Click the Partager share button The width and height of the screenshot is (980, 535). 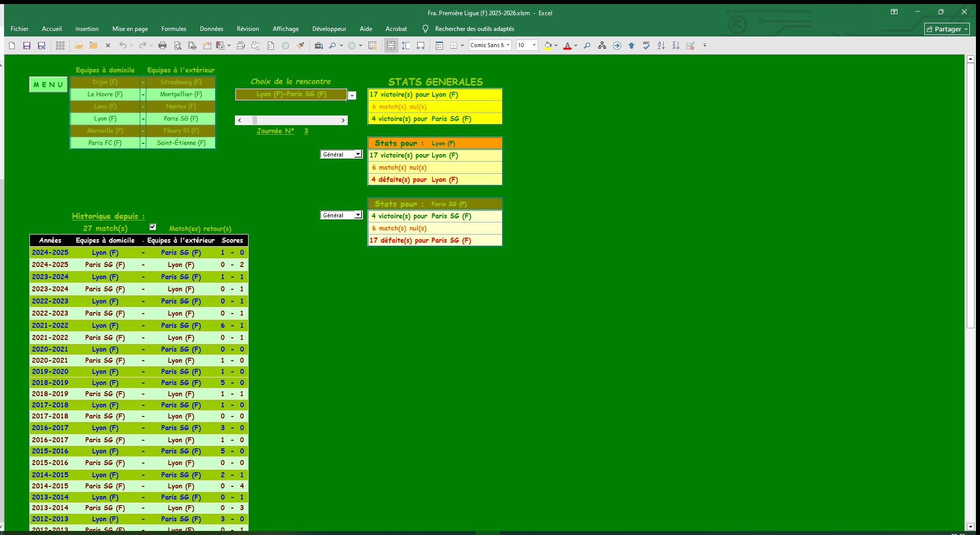click(947, 29)
